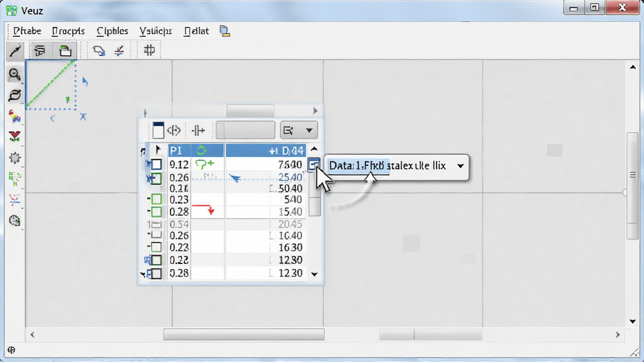The width and height of the screenshot is (644, 362).
Task: Toggle the checkbox on the 9.12 row
Action: (x=156, y=165)
